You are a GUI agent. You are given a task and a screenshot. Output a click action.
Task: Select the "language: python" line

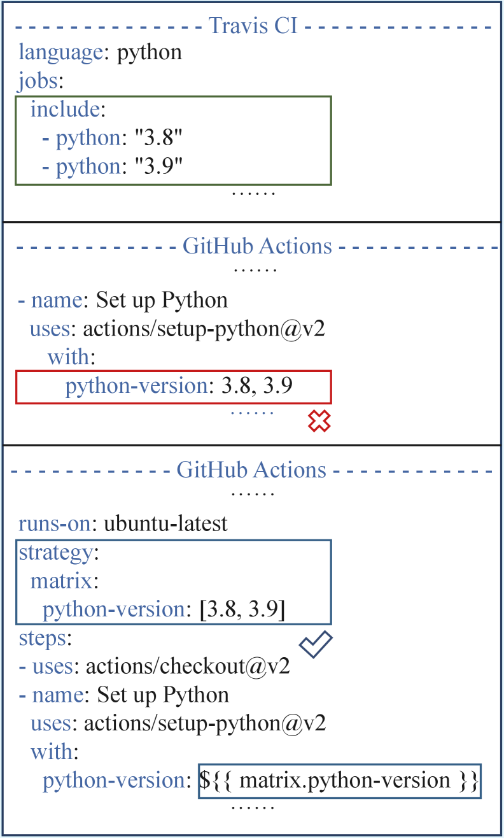(101, 52)
